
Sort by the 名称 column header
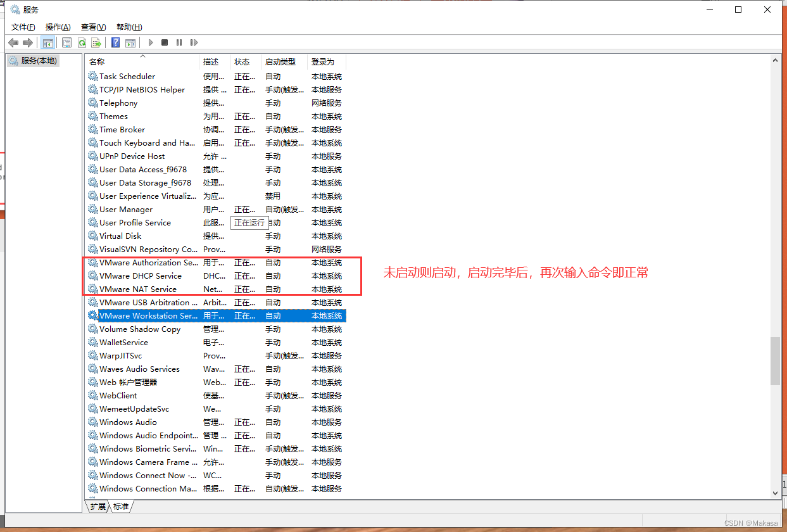[142, 61]
